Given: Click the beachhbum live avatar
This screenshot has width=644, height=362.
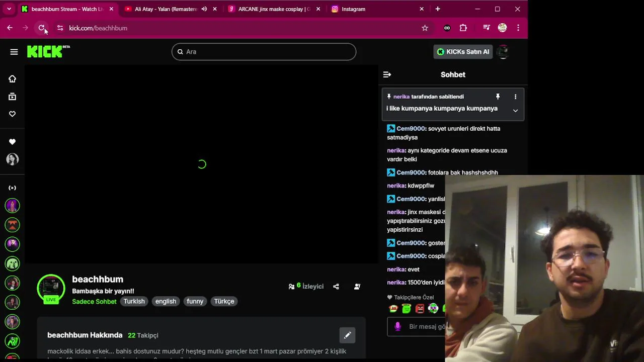Looking at the screenshot, I should point(51,289).
